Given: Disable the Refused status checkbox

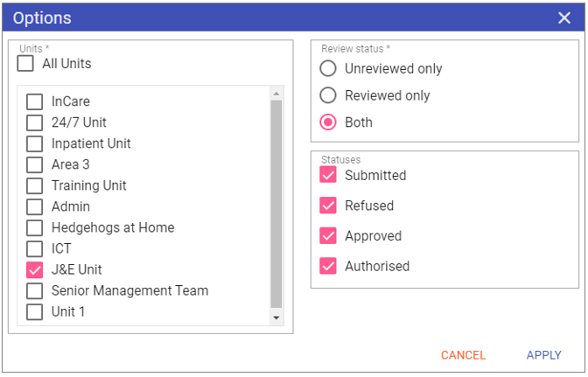Looking at the screenshot, I should click(328, 206).
